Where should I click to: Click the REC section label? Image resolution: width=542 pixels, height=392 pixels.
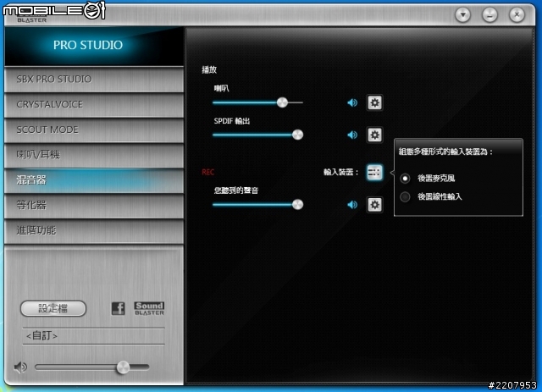208,172
